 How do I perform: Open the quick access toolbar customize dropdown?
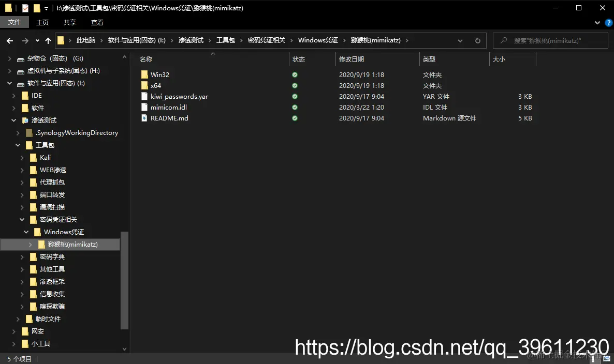click(45, 8)
